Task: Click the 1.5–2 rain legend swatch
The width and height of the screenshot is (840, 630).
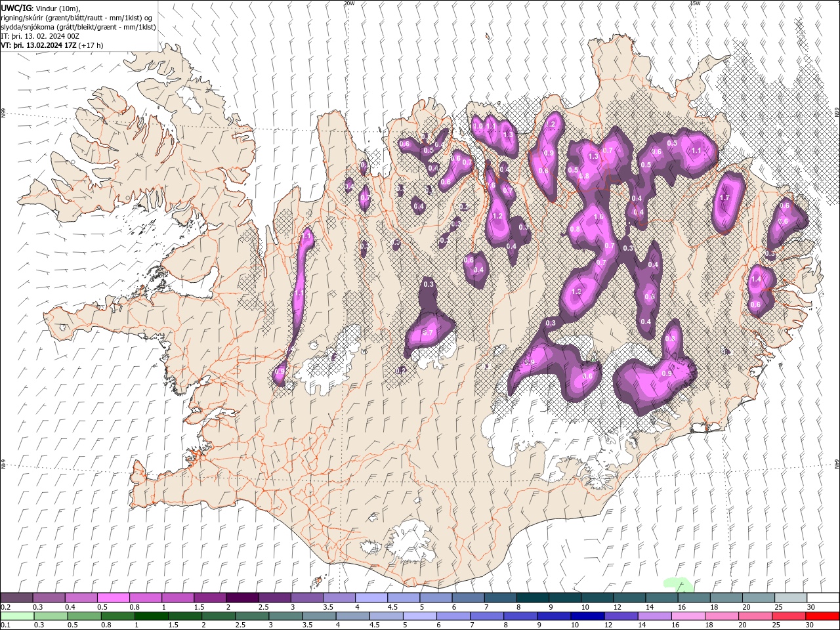Action: coord(184,616)
